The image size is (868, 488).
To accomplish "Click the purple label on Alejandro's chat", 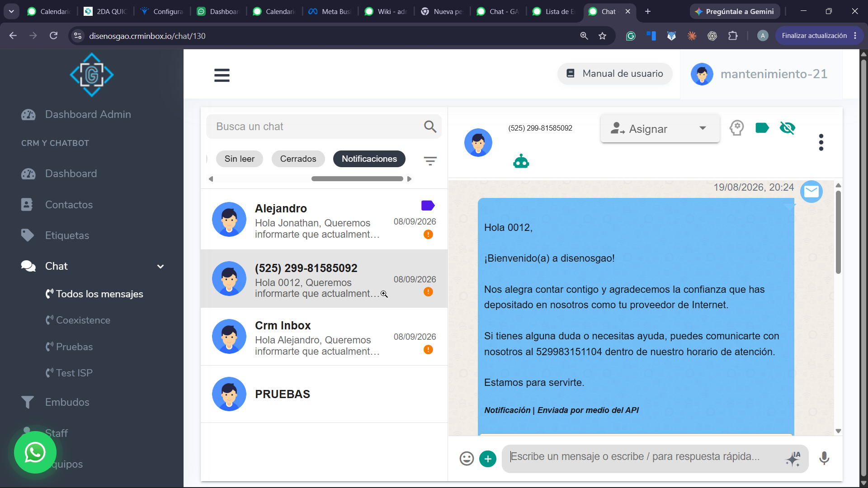I will [428, 206].
